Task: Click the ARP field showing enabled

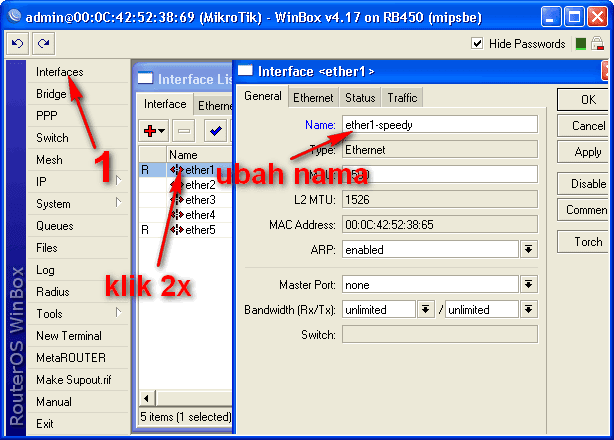Action: 430,250
